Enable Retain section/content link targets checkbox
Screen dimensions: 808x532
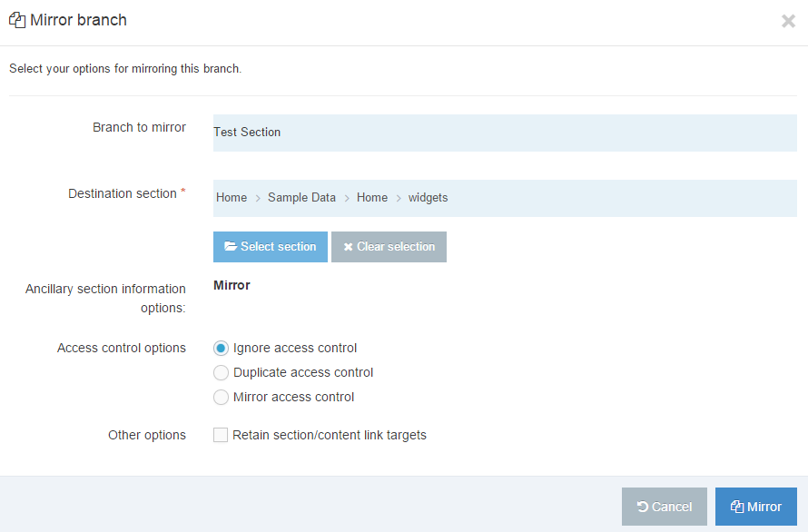point(221,435)
